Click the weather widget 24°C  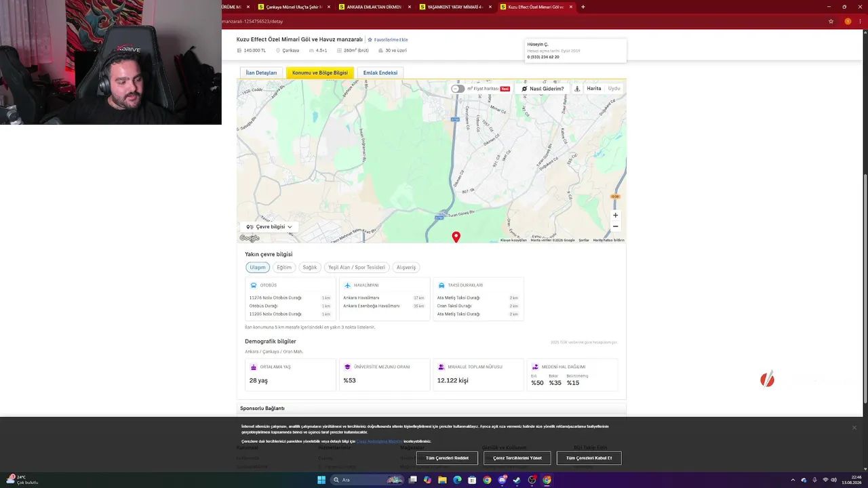coord(22,480)
